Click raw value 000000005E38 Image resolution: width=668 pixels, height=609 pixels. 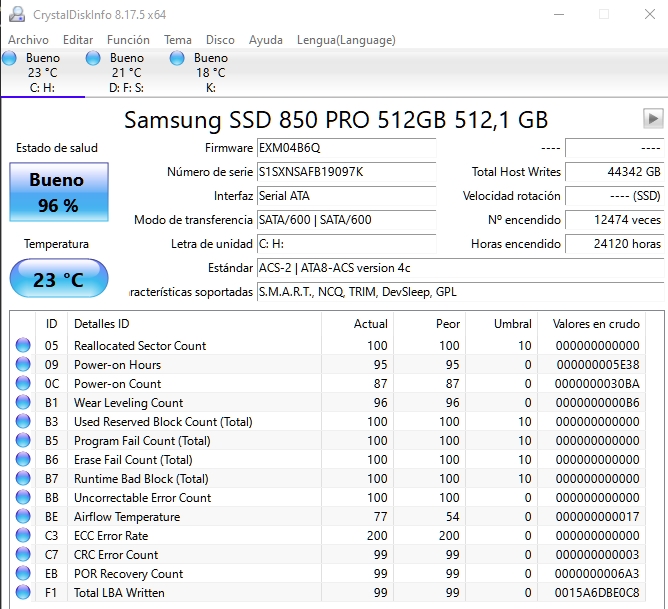tap(598, 365)
